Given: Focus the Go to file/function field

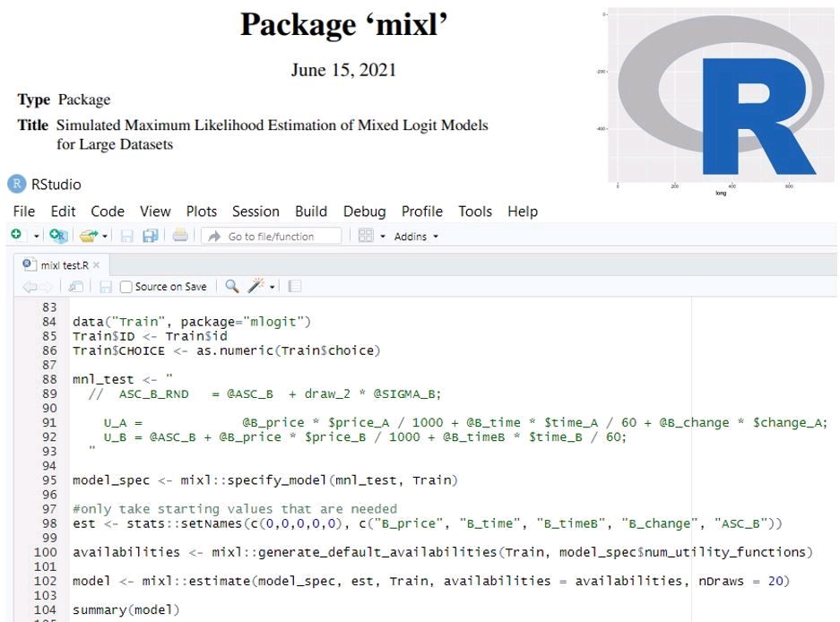Looking at the screenshot, I should tap(271, 237).
